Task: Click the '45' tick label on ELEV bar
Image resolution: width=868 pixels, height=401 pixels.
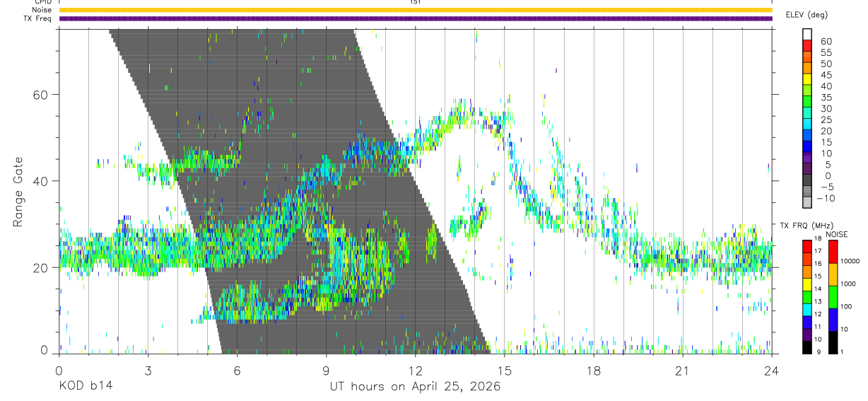Action: click(826, 76)
